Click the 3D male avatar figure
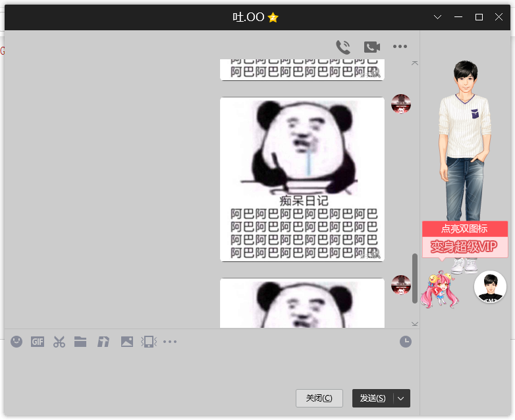Image resolution: width=515 pixels, height=420 pixels. click(465, 141)
